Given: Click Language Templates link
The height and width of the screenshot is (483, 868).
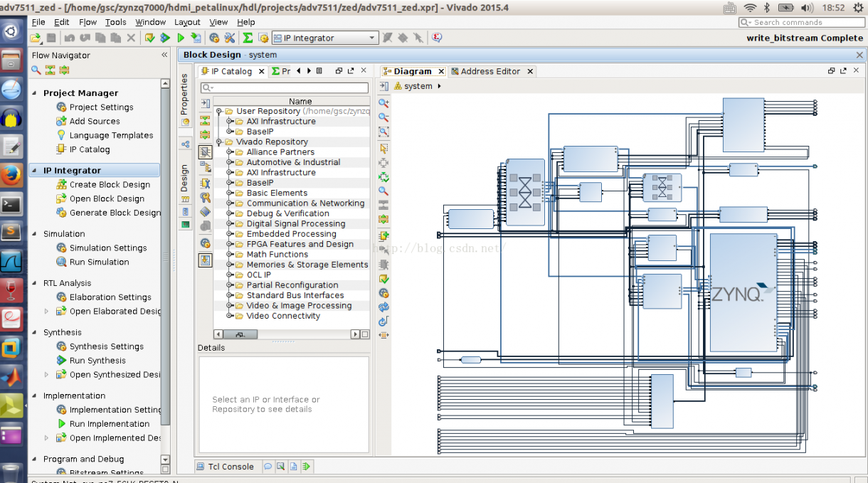Looking at the screenshot, I should pyautogui.click(x=111, y=135).
